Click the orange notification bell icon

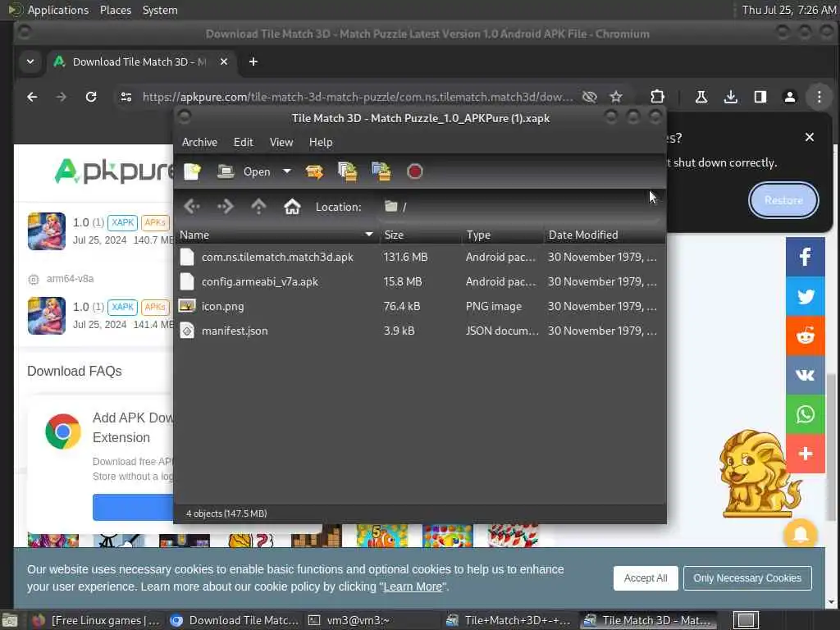coord(801,534)
